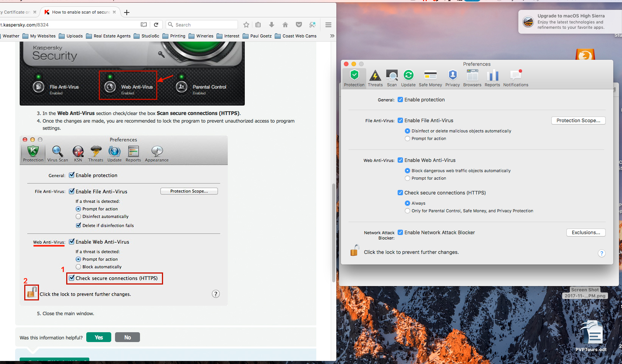
Task: Click the lock icon in Kaspersky Preferences
Action: (x=355, y=250)
